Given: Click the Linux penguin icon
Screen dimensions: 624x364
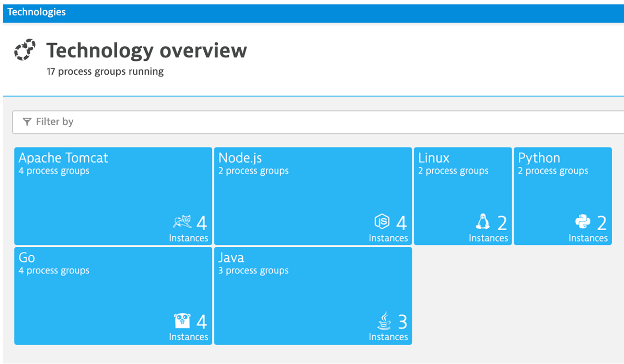Looking at the screenshot, I should [482, 222].
